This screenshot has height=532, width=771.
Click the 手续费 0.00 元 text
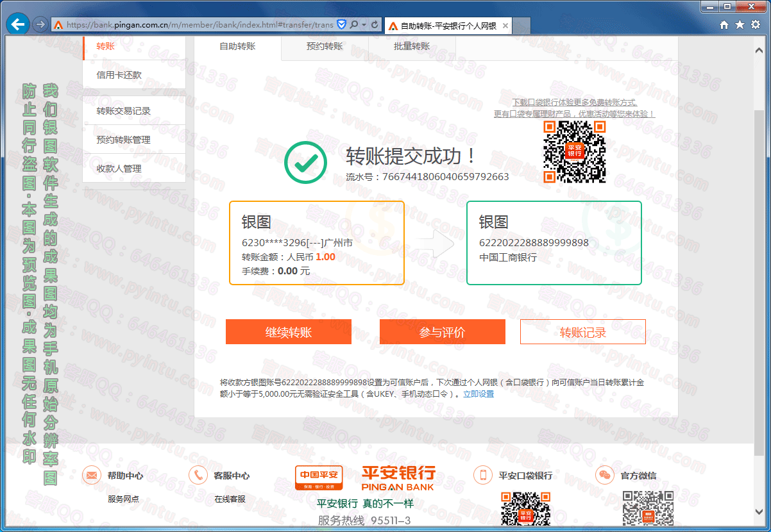pos(276,271)
